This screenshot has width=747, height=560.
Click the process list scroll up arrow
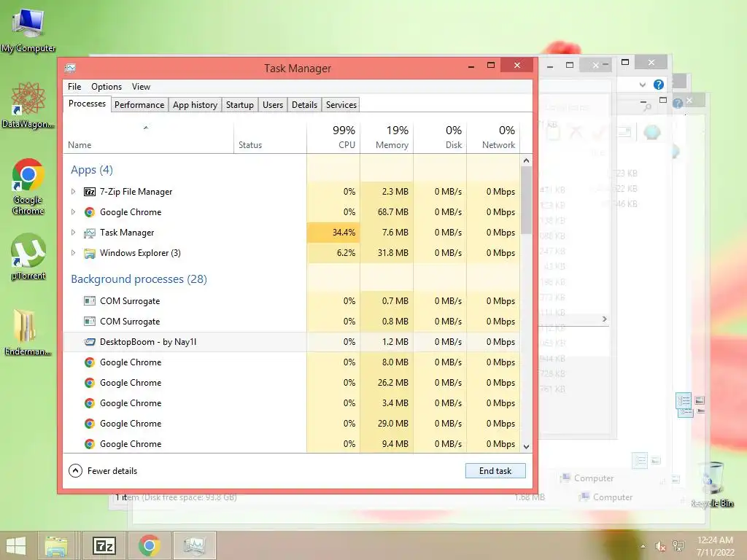coord(527,160)
